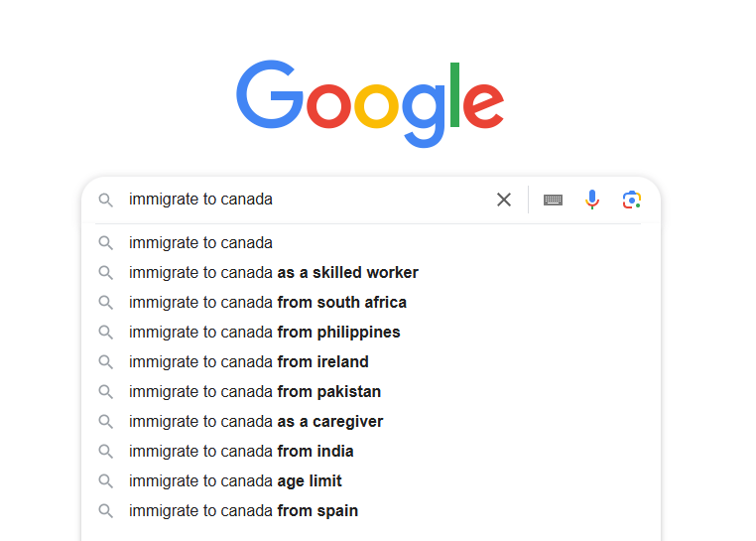
Task: Choose 'immigrate to canada as a skilled worker'
Action: [x=274, y=273]
